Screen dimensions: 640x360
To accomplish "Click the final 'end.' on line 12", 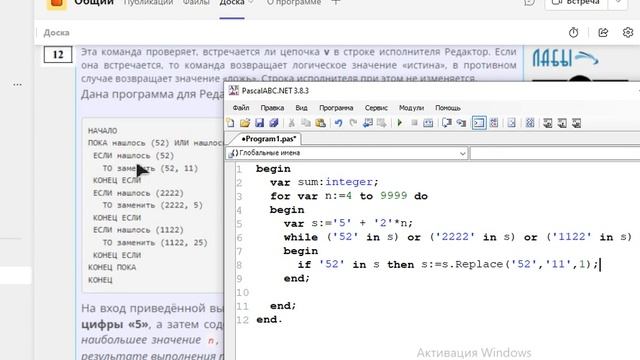I will click(269, 320).
